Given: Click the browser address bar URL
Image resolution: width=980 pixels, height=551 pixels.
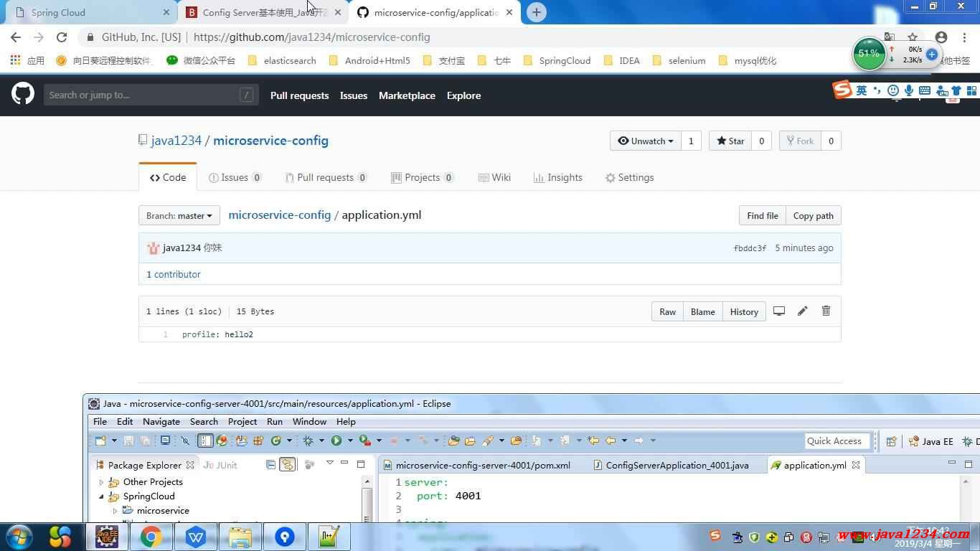Looking at the screenshot, I should click(311, 37).
